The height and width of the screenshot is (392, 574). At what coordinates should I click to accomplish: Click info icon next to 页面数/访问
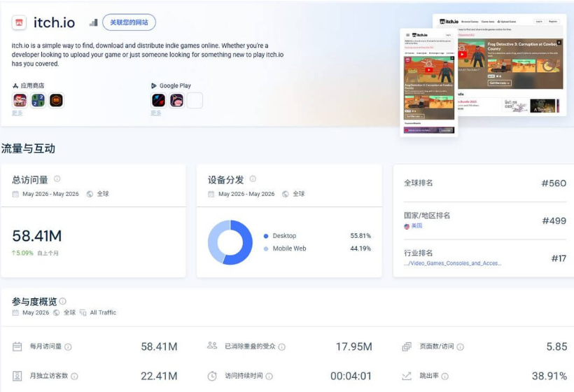coord(461,346)
